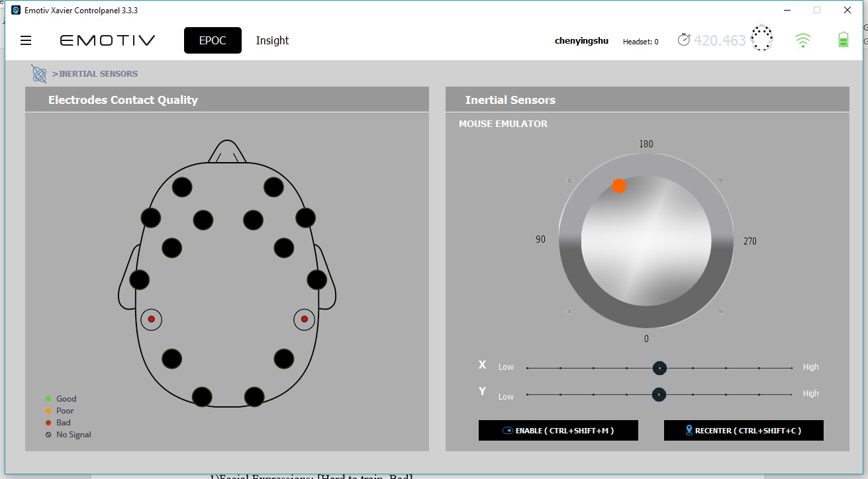Click the battery level icon
This screenshot has width=868, height=479.
point(843,40)
